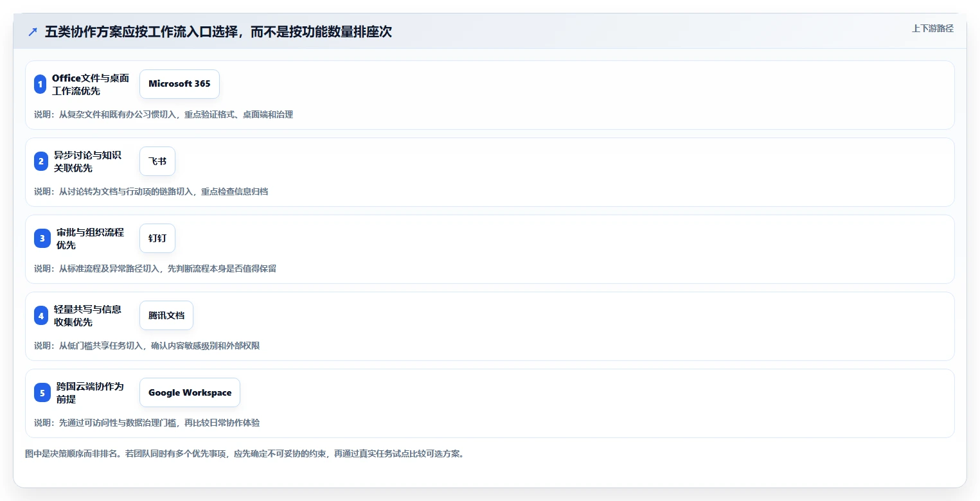Click the number 2 step badge

(41, 161)
